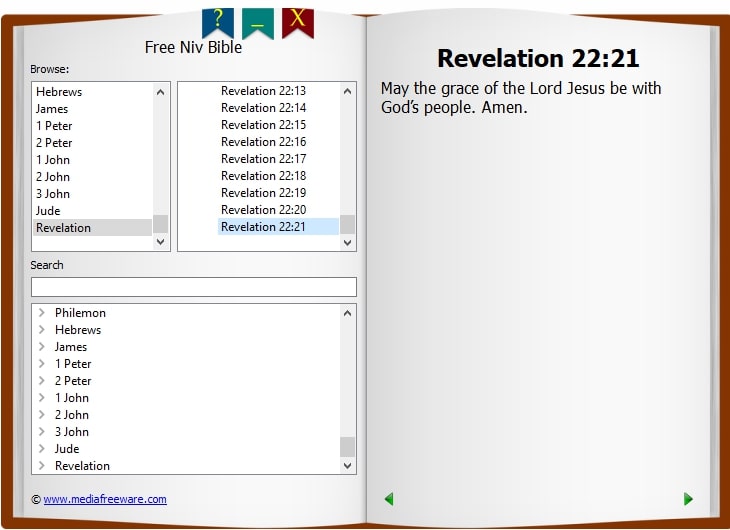The image size is (730, 530).
Task: Expand 1 John in the search tree
Action: tap(41, 398)
